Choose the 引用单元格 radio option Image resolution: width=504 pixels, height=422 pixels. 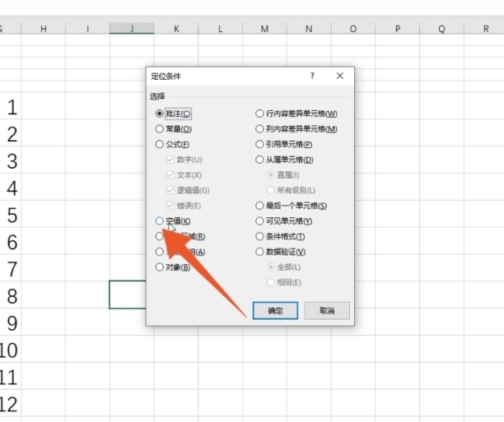pyautogui.click(x=259, y=144)
